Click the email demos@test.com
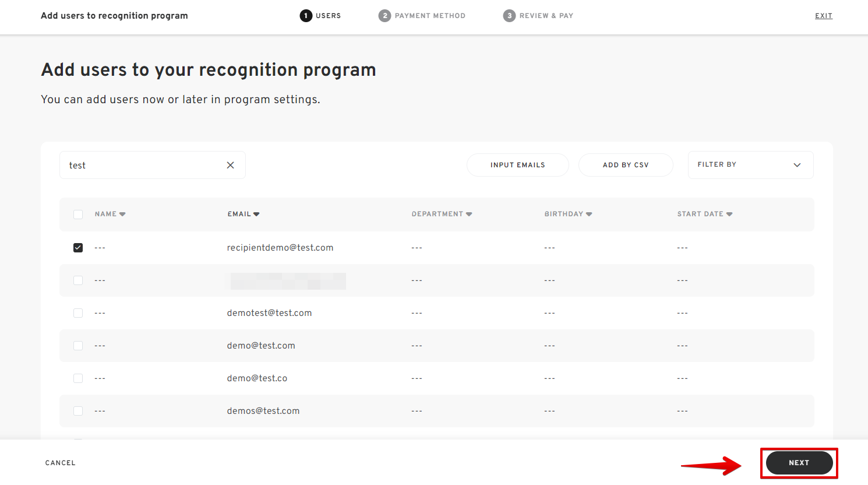This screenshot has width=868, height=485. pos(263,411)
